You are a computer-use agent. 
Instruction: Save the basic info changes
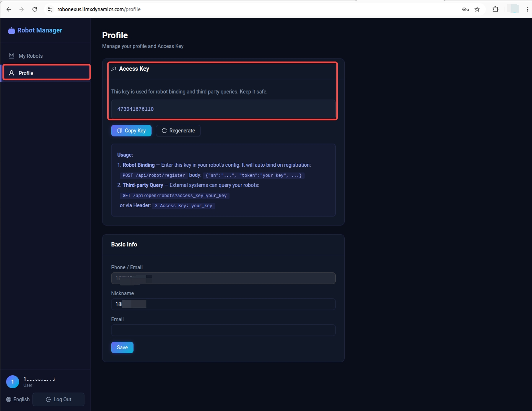coord(122,347)
